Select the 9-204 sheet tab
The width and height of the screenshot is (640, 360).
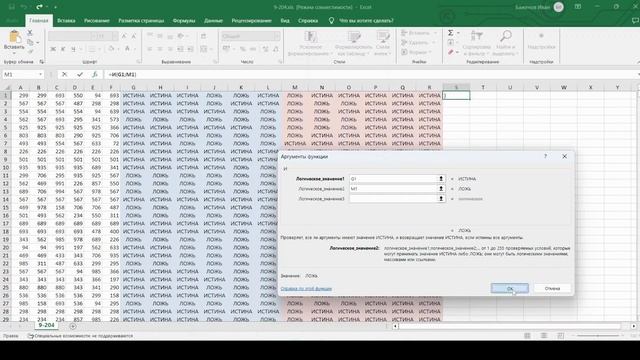(47, 325)
